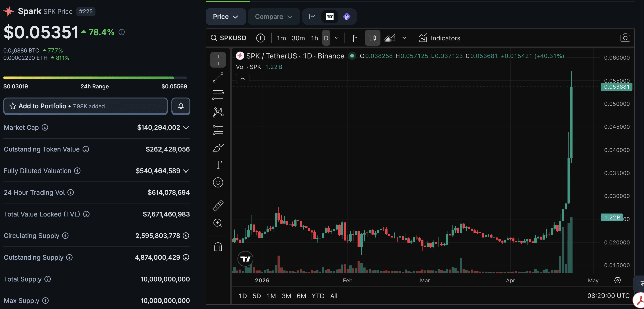Choose the XABCD pattern tool
This screenshot has height=309, width=644.
pyautogui.click(x=218, y=112)
